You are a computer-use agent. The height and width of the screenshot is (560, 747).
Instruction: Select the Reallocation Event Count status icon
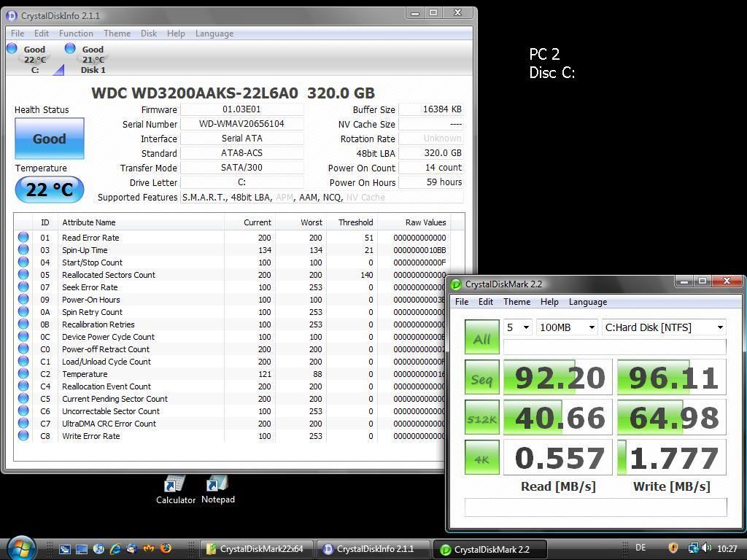[x=23, y=386]
